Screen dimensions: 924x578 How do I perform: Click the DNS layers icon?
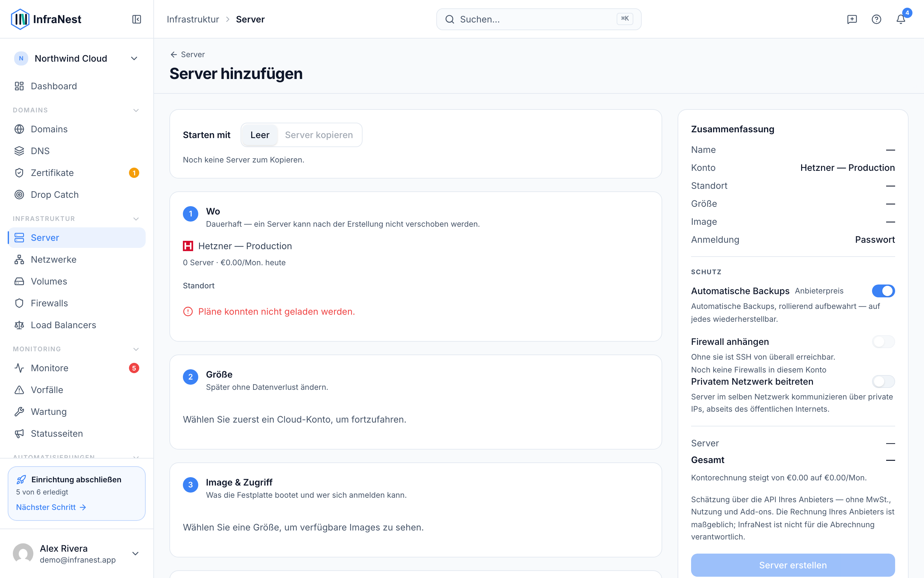click(x=19, y=151)
